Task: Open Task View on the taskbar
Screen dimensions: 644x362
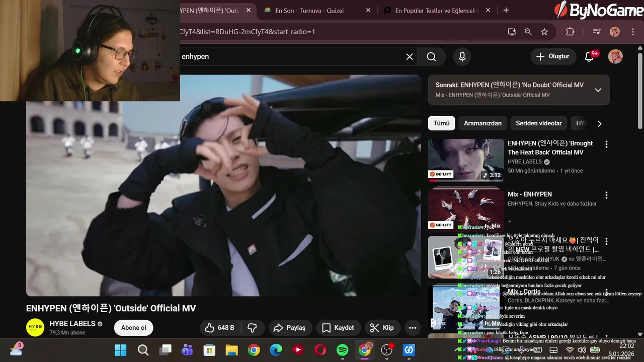Action: point(165,350)
